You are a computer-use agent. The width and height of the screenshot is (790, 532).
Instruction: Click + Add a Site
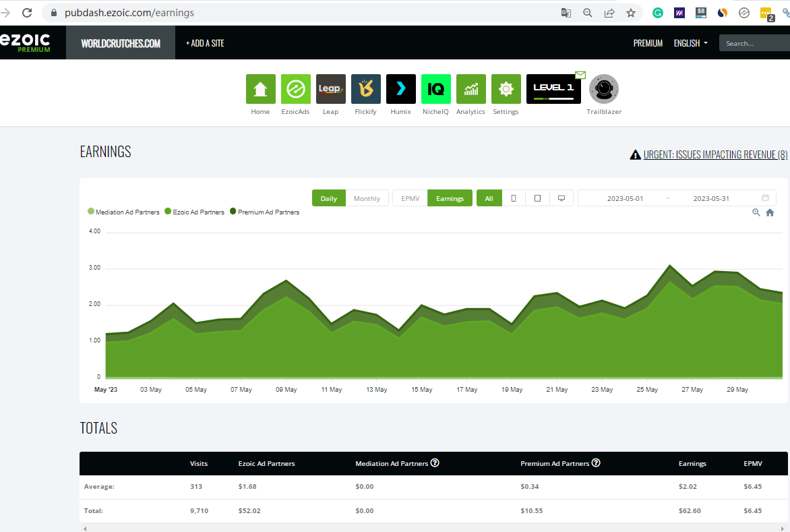(205, 43)
